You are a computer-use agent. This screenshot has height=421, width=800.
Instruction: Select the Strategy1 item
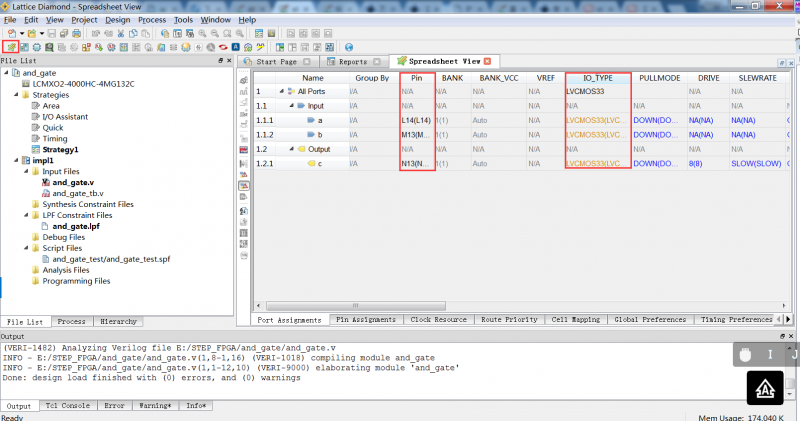[x=60, y=150]
